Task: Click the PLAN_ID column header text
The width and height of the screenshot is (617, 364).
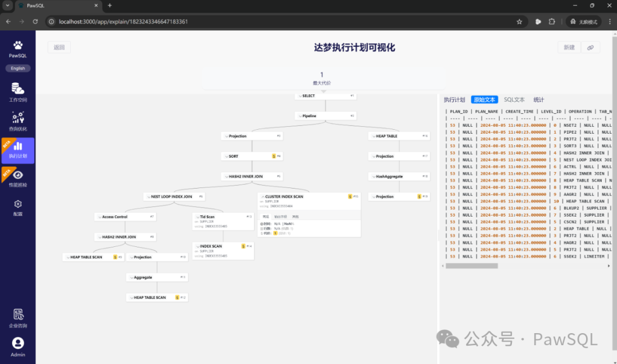Action: (x=459, y=111)
